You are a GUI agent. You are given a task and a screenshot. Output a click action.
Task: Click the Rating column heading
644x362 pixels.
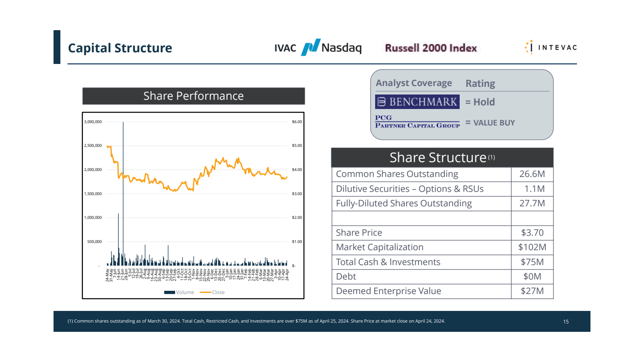(480, 83)
